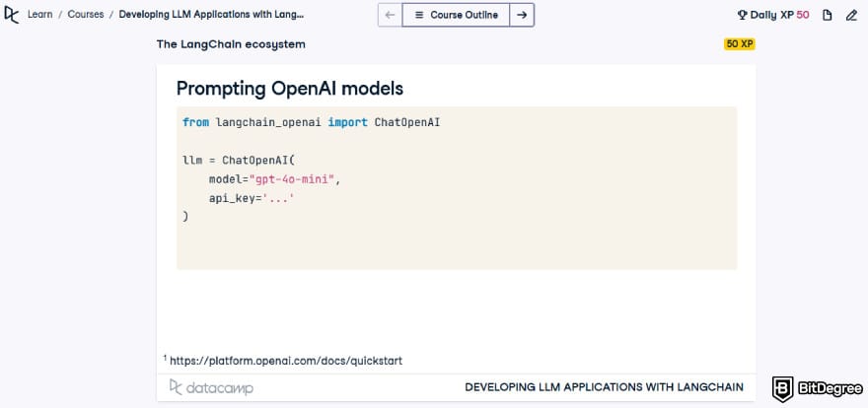Click the pencil edit icon
The image size is (868, 408).
[x=851, y=15]
